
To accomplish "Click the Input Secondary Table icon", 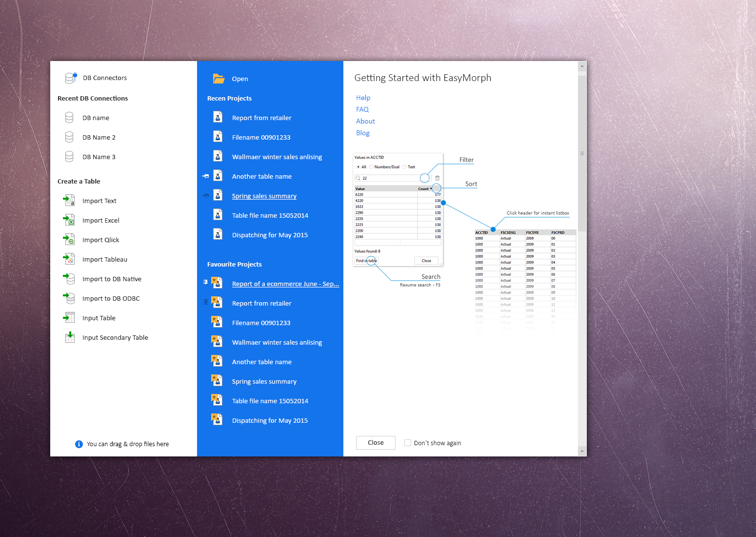I will pos(70,337).
